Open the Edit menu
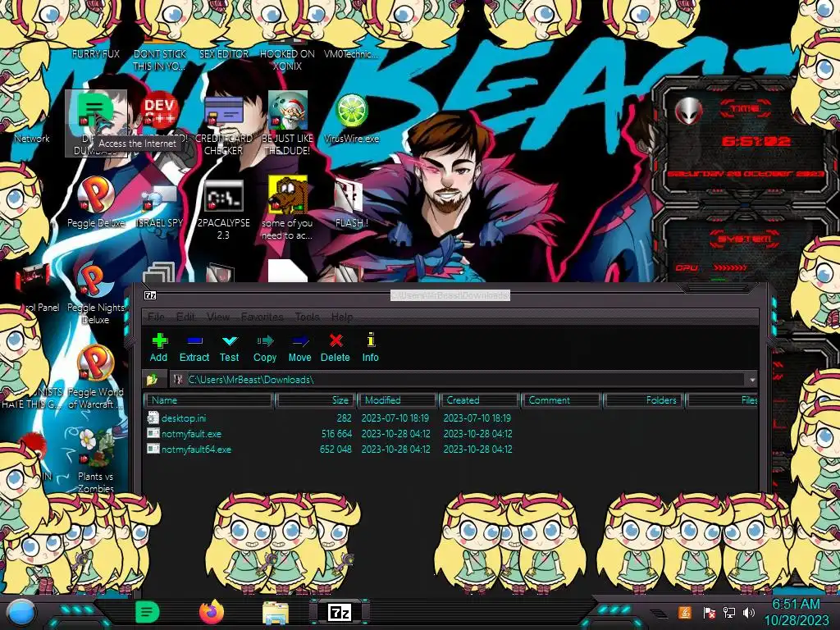The image size is (840, 630). coord(185,317)
